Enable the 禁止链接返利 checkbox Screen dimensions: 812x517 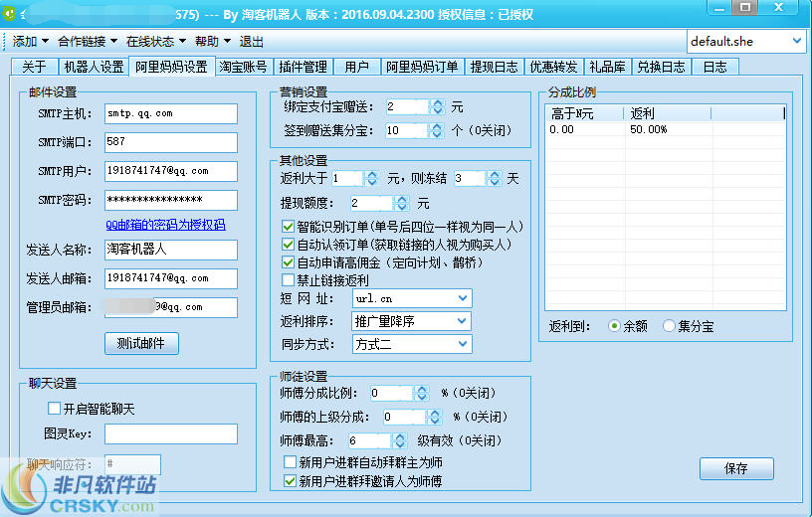(288, 280)
